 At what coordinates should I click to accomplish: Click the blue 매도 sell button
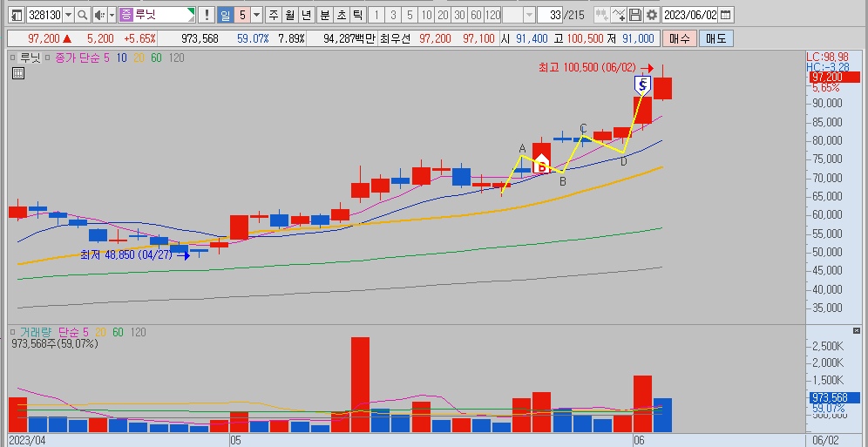pos(715,38)
